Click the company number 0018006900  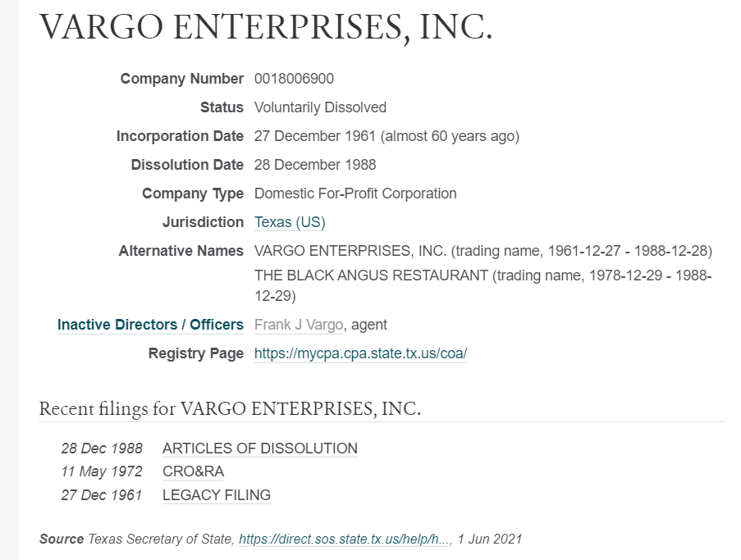coord(294,79)
